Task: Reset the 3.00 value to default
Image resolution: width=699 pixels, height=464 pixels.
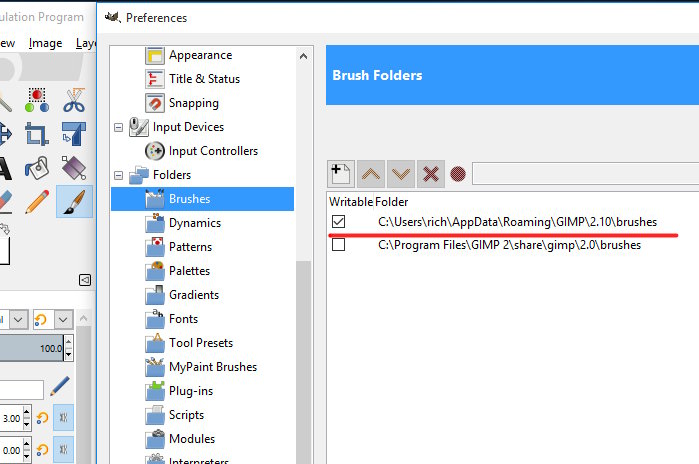Action: coord(42,418)
